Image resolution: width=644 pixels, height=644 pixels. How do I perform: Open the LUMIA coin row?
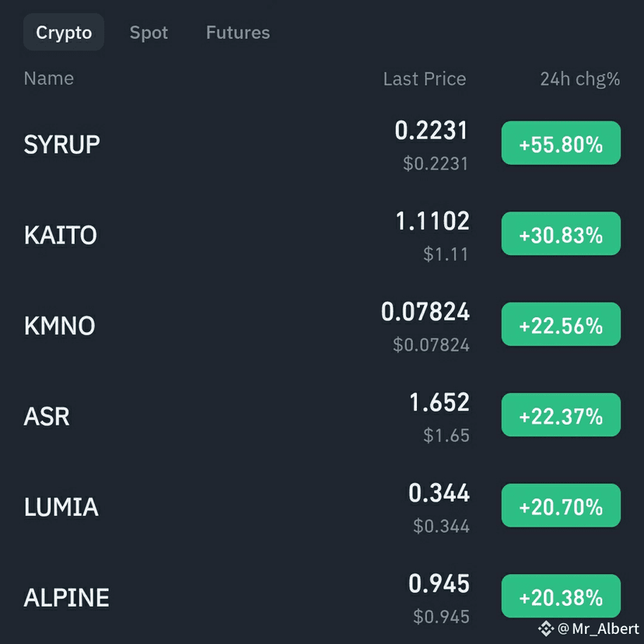322,506
